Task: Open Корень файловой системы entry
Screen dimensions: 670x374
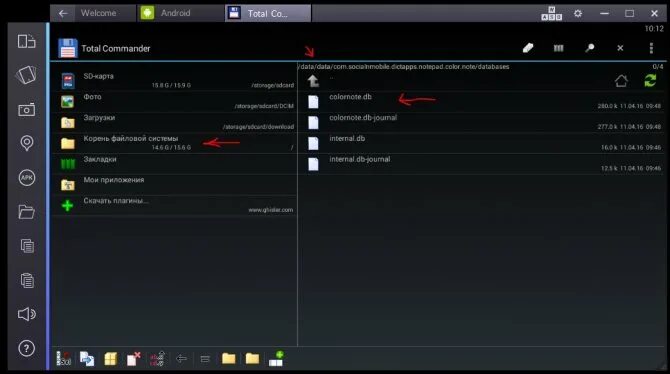Action: pos(174,143)
